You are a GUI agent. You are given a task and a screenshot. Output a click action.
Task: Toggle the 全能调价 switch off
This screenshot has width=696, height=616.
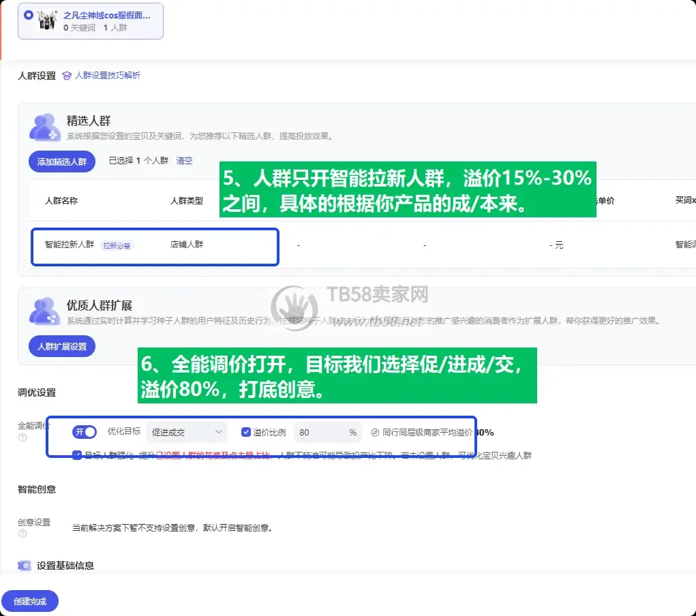[x=85, y=432]
